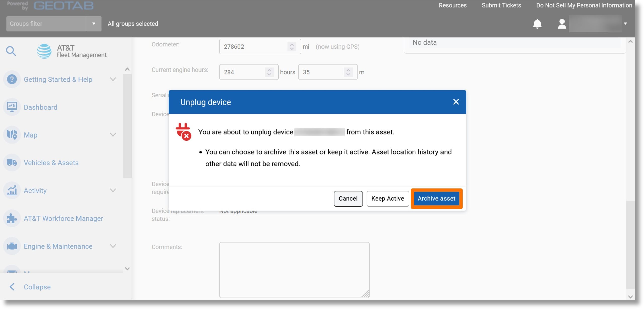Click the AT&T globe logo
Screen dimensions: 644x309
tap(44, 51)
